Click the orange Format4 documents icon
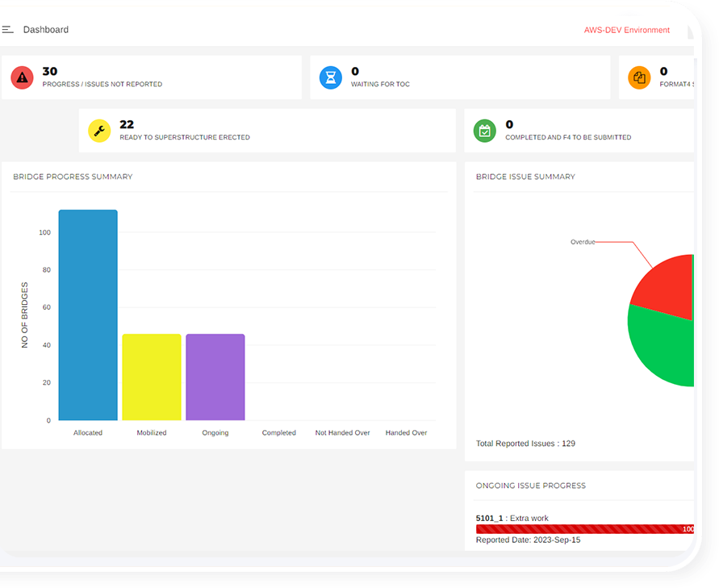 pyautogui.click(x=639, y=77)
